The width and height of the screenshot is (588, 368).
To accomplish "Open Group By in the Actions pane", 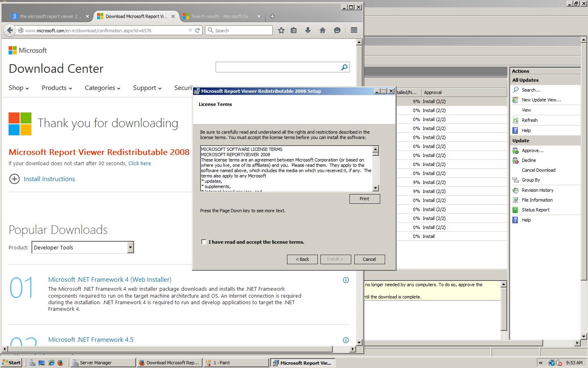I will tap(531, 180).
